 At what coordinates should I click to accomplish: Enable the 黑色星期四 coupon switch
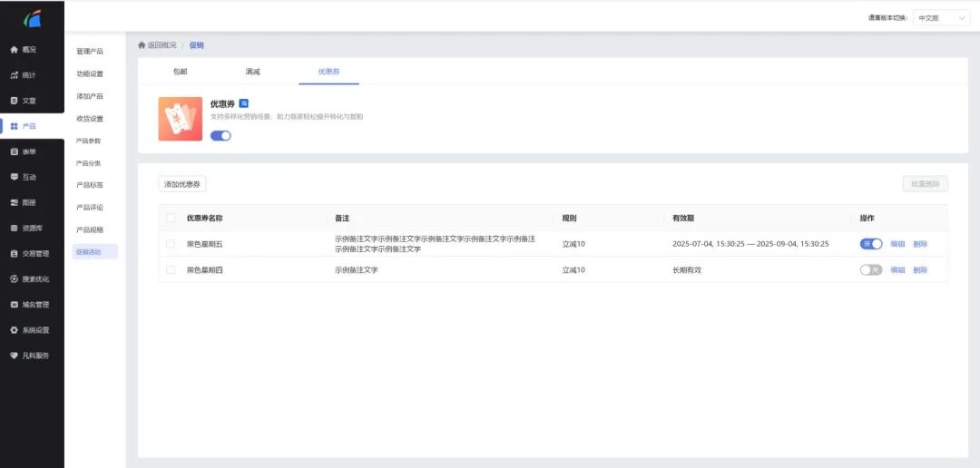pos(870,270)
